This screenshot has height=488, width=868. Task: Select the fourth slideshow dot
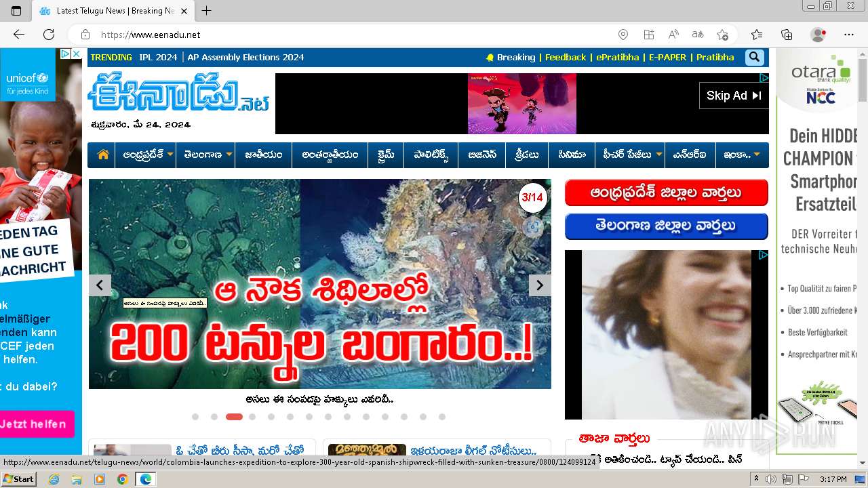click(252, 417)
